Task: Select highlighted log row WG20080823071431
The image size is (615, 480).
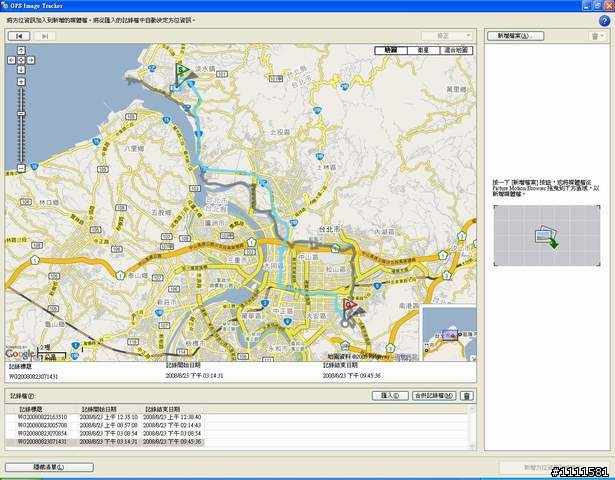Action: (x=105, y=442)
